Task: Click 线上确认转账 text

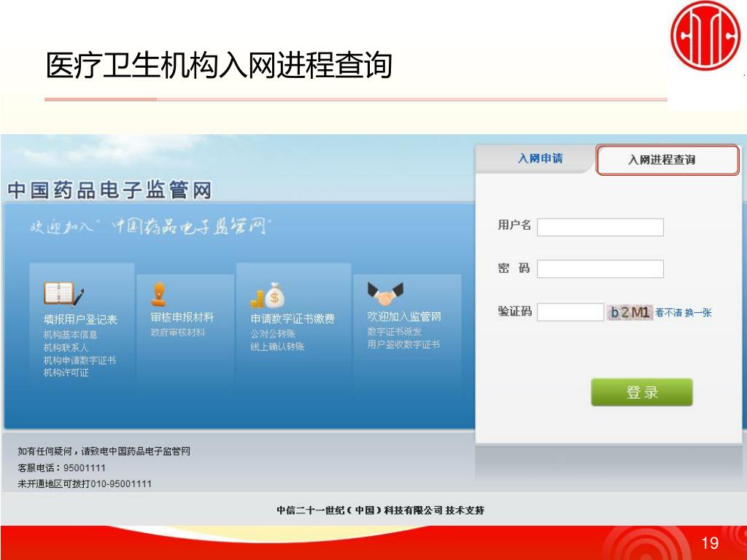Action: [277, 346]
